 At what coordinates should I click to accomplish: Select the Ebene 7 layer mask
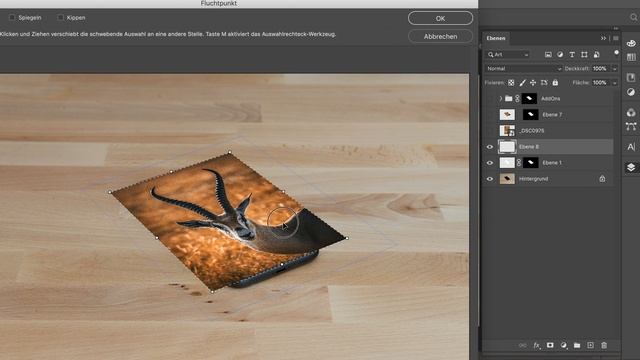pos(531,115)
